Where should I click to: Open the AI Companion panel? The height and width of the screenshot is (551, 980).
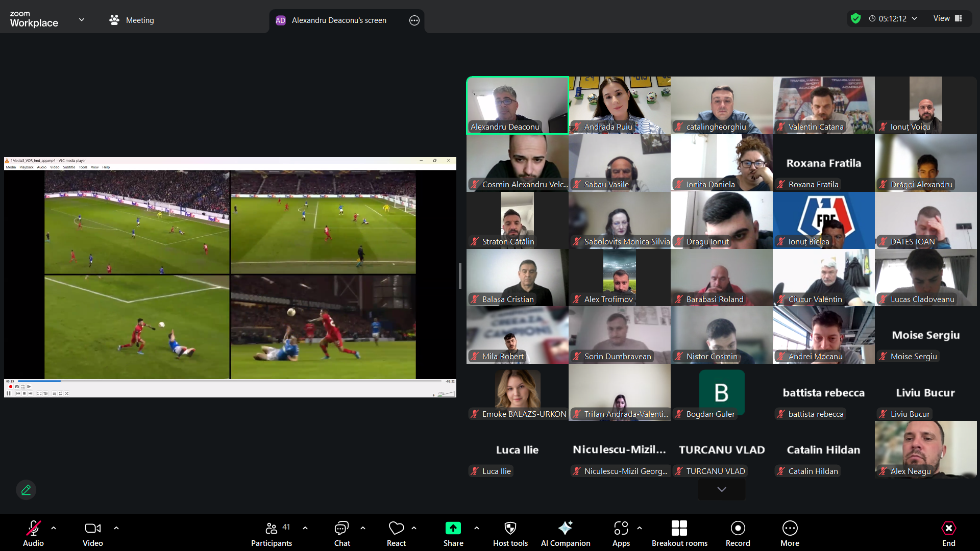point(565,533)
